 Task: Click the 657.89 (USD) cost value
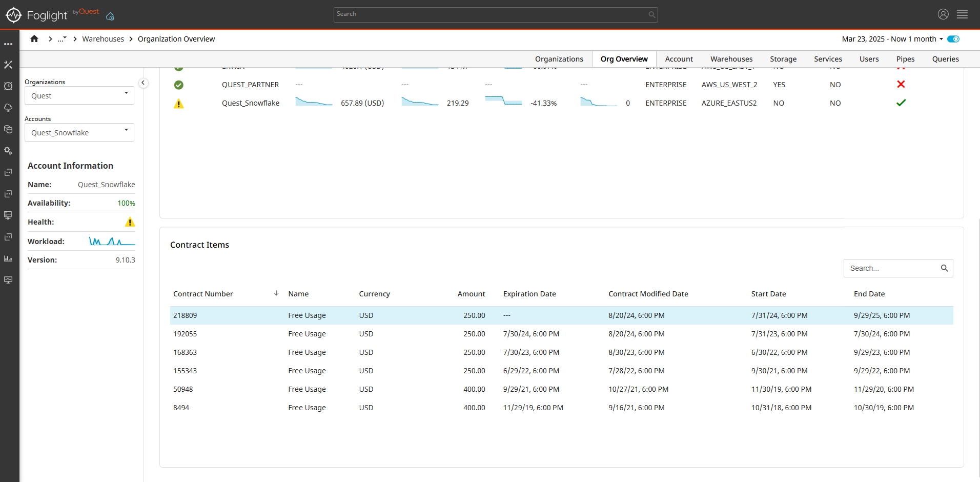click(362, 103)
